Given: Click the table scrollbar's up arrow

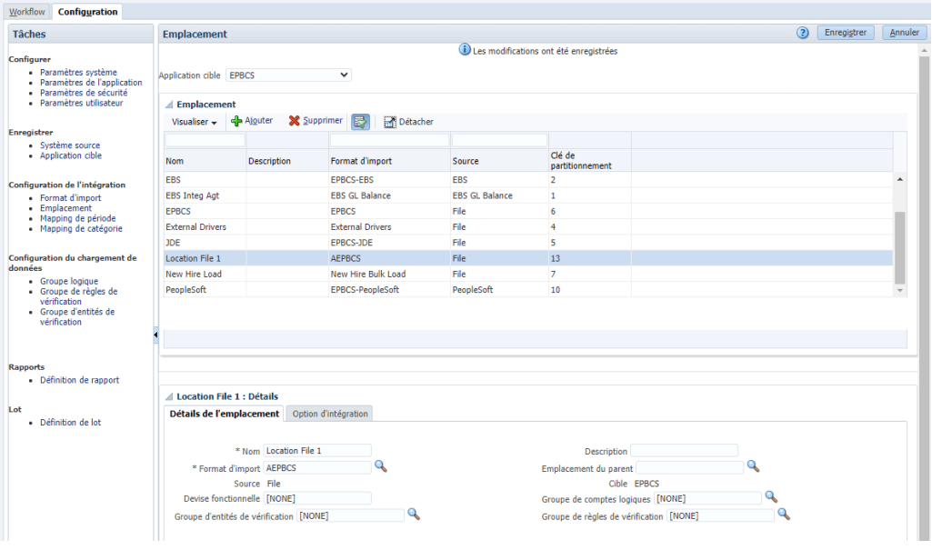Looking at the screenshot, I should (900, 179).
